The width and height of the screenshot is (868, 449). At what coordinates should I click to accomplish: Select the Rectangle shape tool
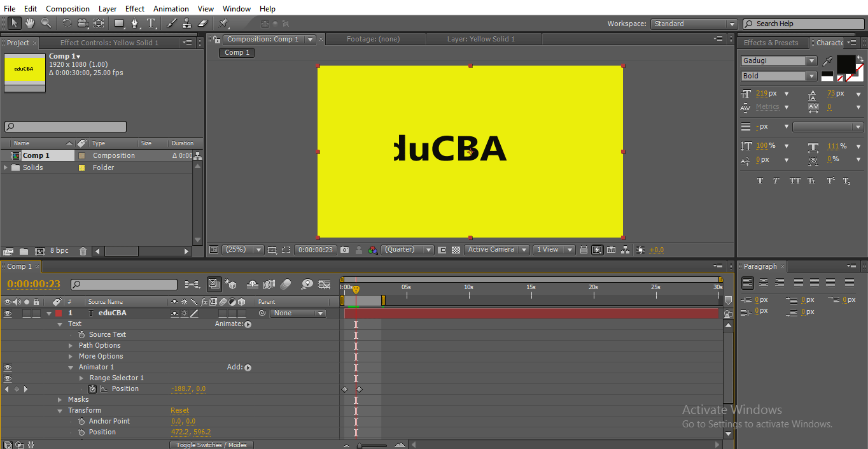coord(119,24)
